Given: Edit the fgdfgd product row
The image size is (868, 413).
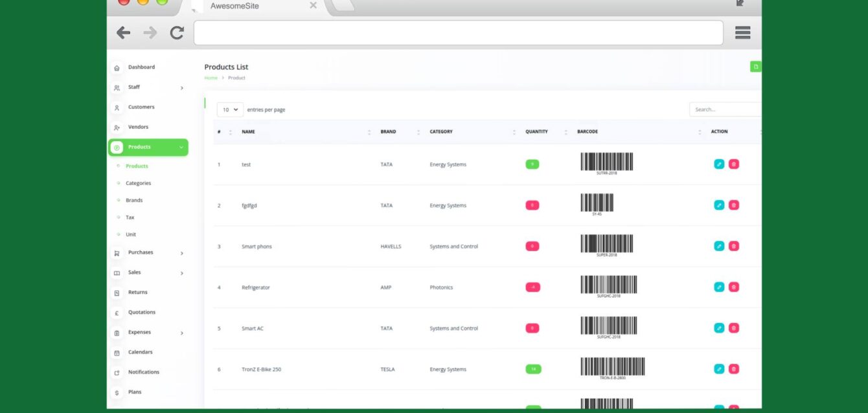Looking at the screenshot, I should coord(718,205).
